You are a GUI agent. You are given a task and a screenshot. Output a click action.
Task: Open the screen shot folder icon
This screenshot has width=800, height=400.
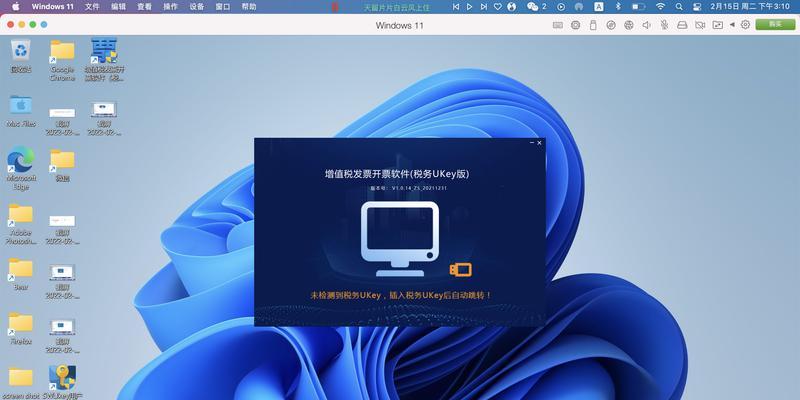(x=21, y=377)
